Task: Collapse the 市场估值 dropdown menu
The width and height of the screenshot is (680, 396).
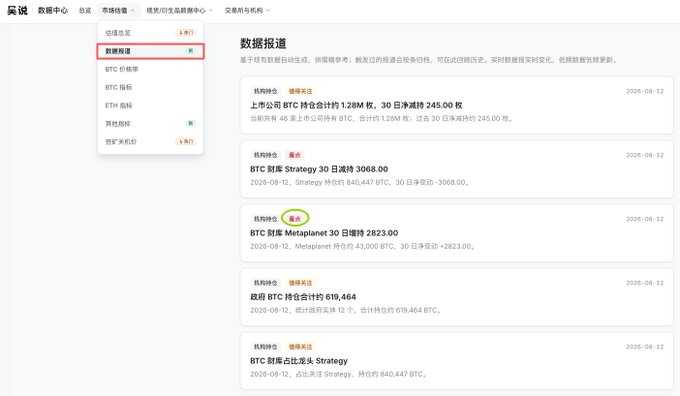Action: (x=118, y=10)
